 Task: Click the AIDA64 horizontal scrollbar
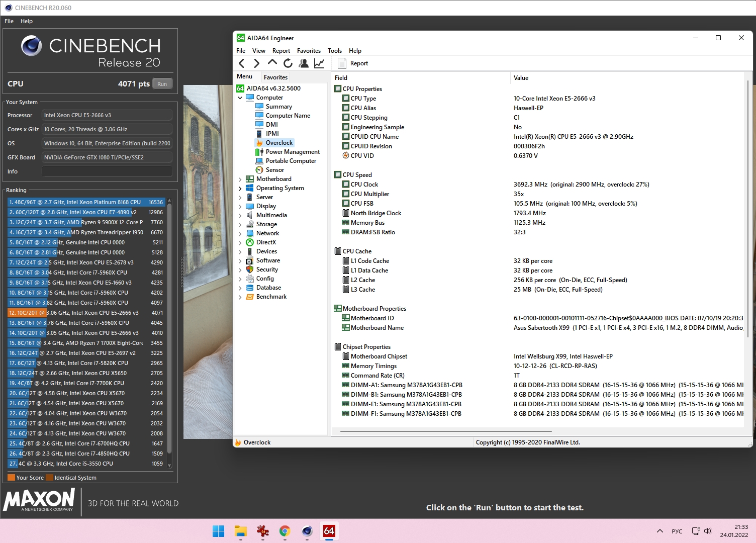(x=446, y=431)
